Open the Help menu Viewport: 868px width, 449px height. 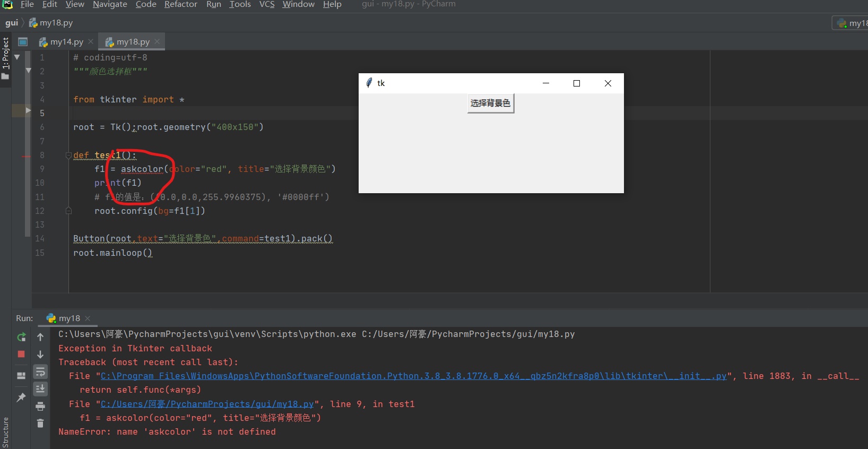(332, 4)
